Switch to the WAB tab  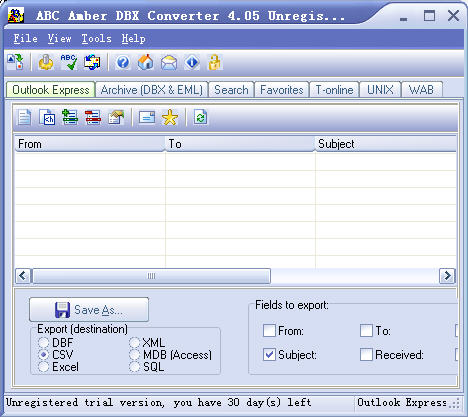(422, 90)
